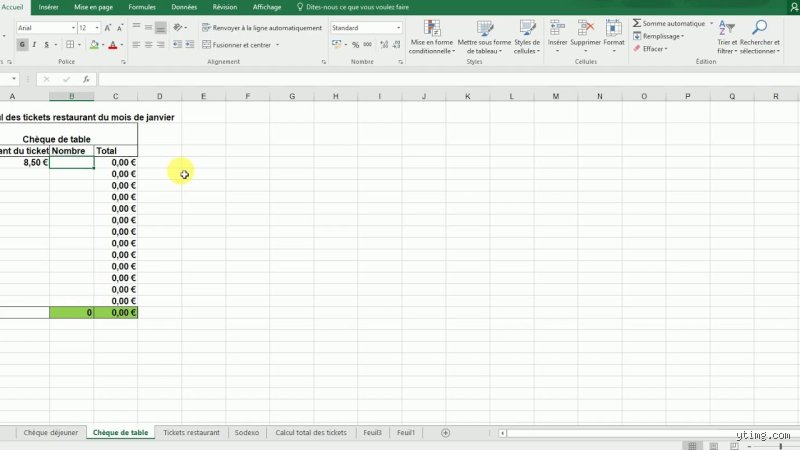Screen dimensions: 800x450
Task: Click the Insérer cells icon
Action: pyautogui.click(x=557, y=28)
